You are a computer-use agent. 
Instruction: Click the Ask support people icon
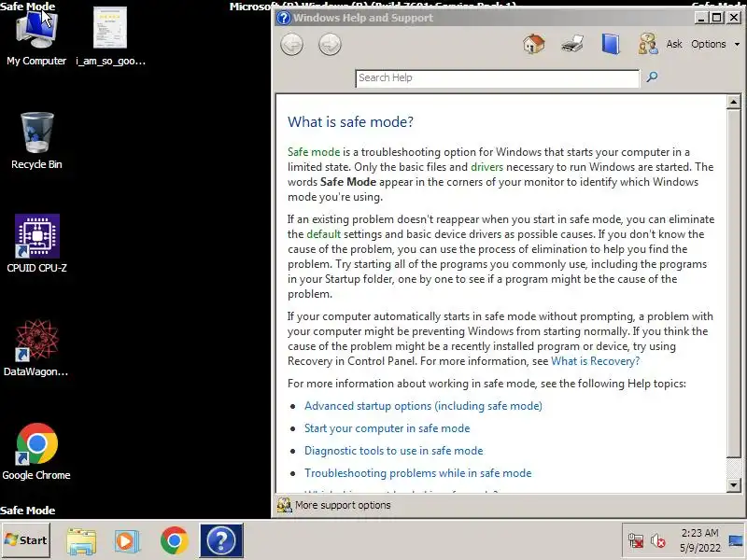click(x=648, y=44)
